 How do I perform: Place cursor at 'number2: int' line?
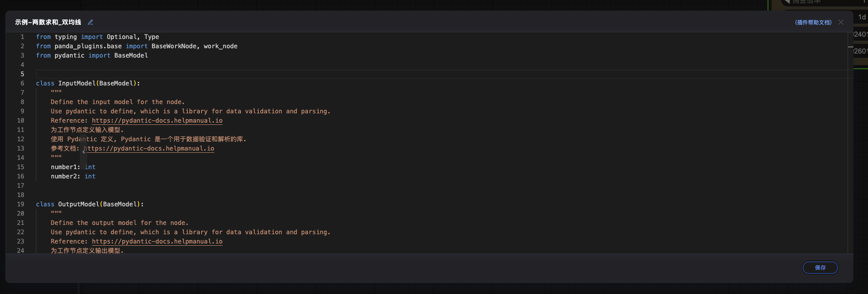pos(73,176)
